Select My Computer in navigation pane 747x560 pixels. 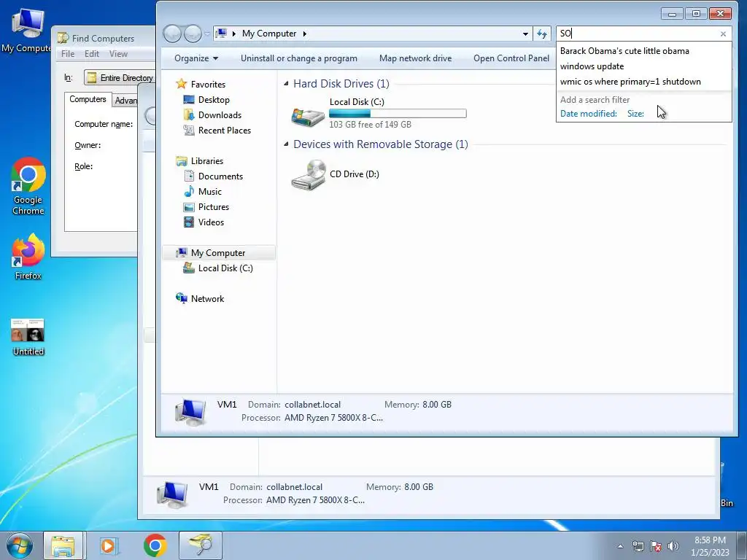[x=218, y=253]
